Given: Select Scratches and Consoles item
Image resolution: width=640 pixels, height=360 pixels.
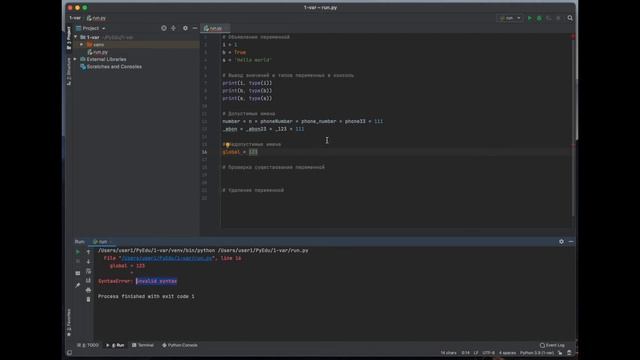Looking at the screenshot, I should click(111, 67).
